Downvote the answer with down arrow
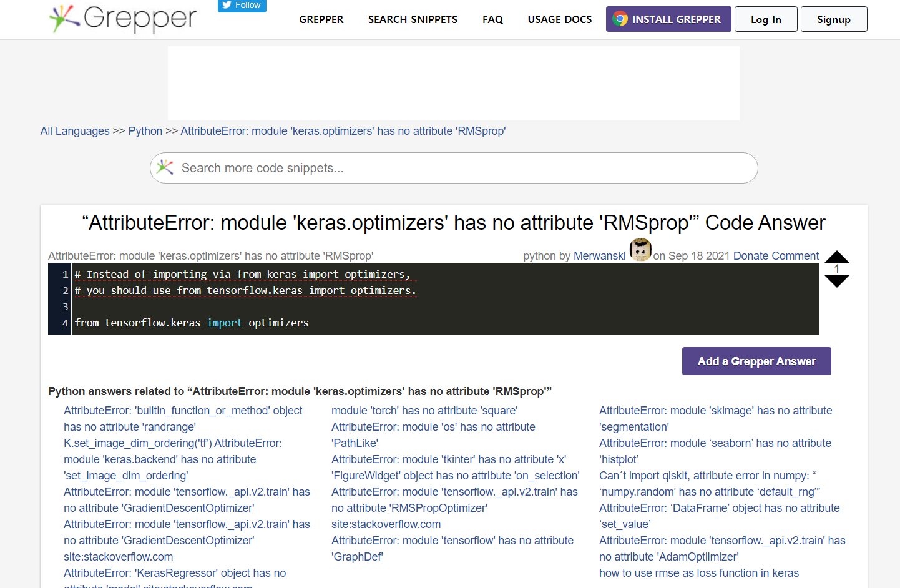Image resolution: width=900 pixels, height=588 pixels. (x=837, y=282)
